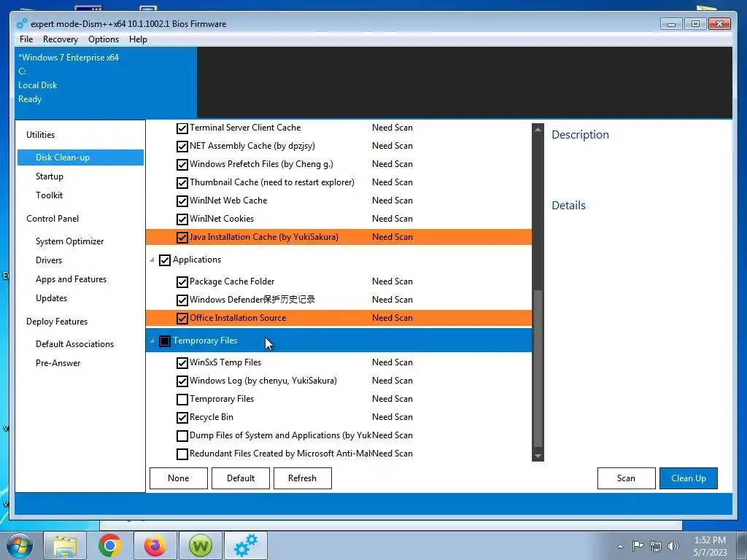Screen dimensions: 747x560
Task: Open the Options menu
Action: [104, 39]
